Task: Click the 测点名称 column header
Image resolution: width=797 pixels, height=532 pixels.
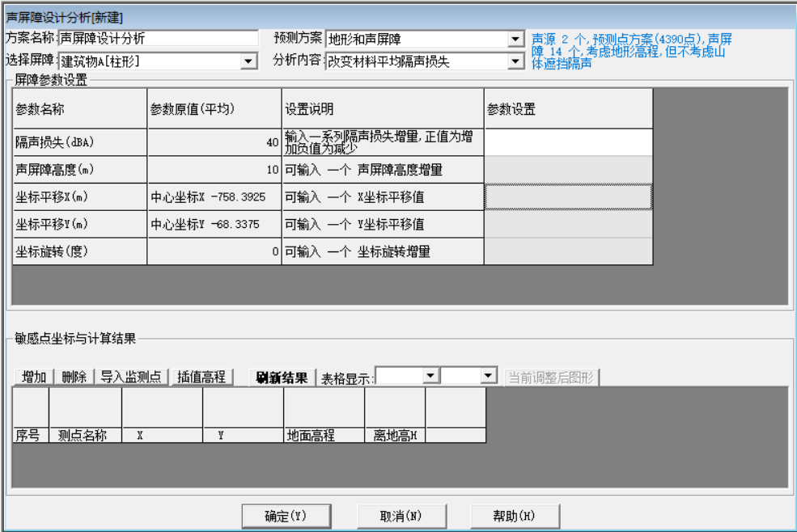Action: click(85, 435)
